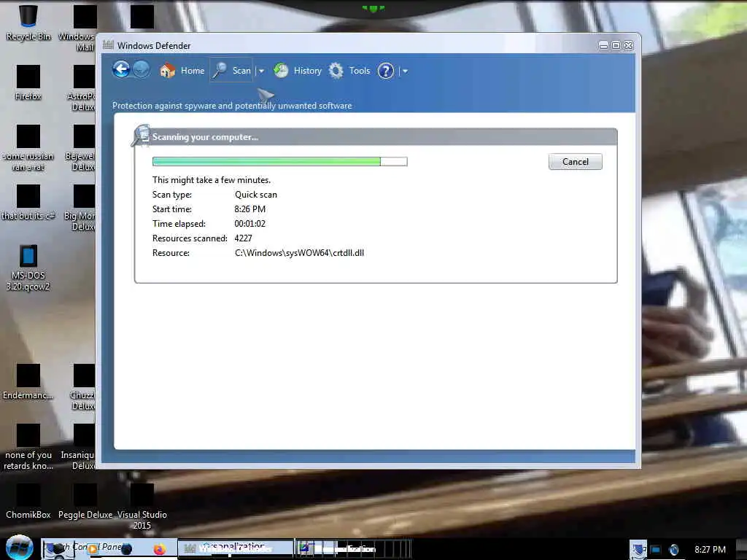Click the "Time elapsed" 00:01:02 value
Screen dimensions: 747x560
tap(249, 224)
